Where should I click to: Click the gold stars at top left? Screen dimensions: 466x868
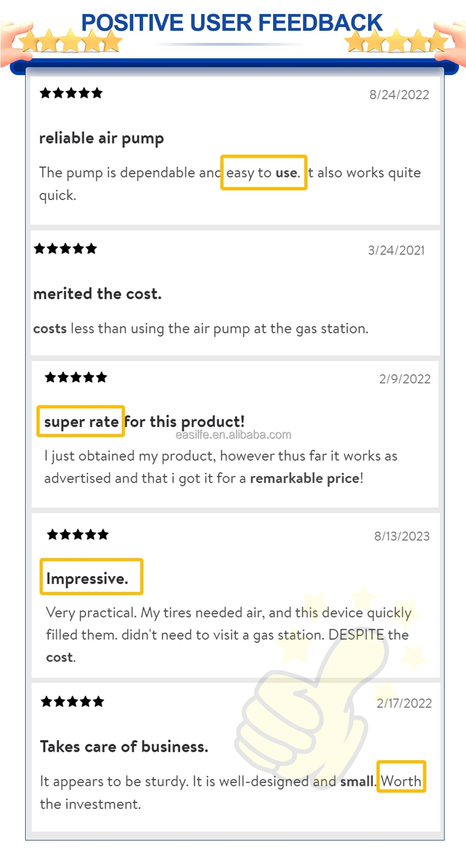70,41
